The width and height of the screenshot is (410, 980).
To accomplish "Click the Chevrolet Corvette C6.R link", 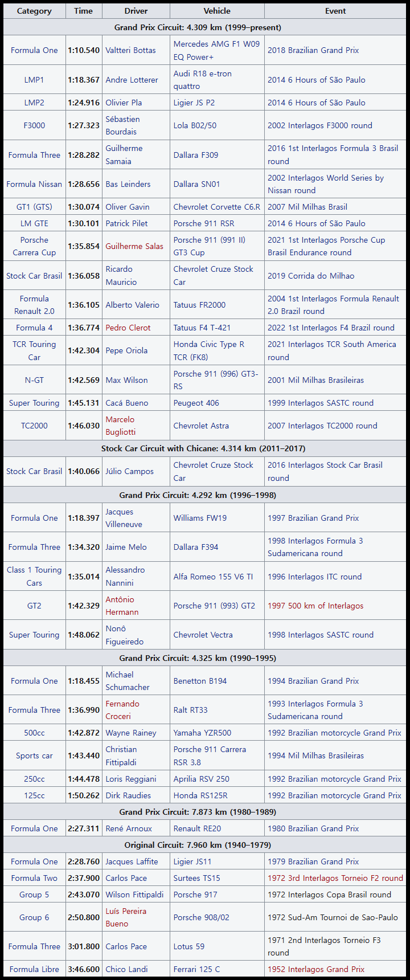I will tap(216, 207).
